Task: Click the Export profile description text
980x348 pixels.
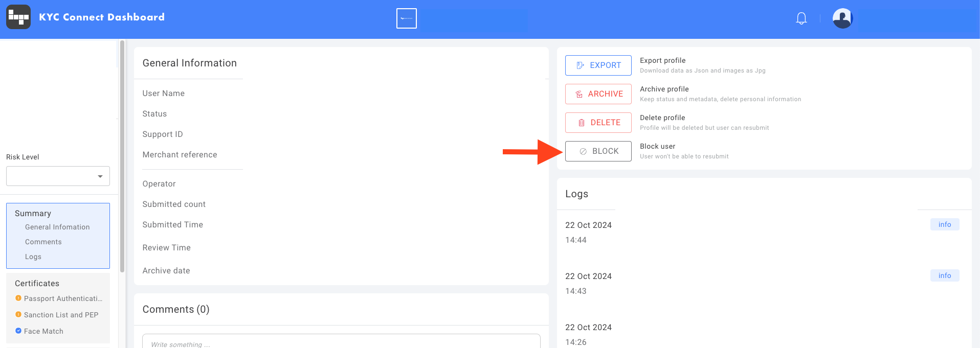Action: (x=703, y=71)
